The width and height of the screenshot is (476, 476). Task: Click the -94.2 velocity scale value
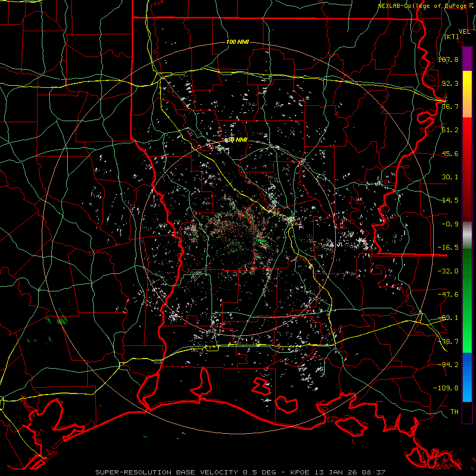[x=448, y=364]
